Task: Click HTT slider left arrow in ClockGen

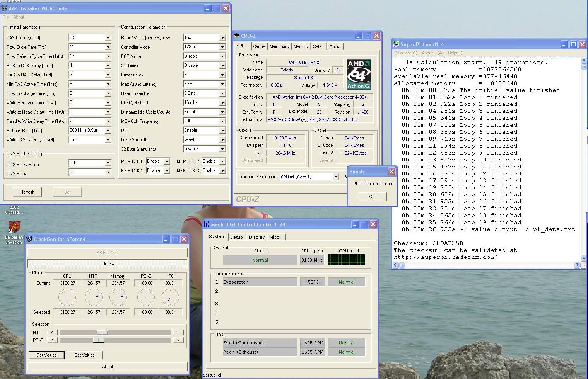Action: pos(52,332)
